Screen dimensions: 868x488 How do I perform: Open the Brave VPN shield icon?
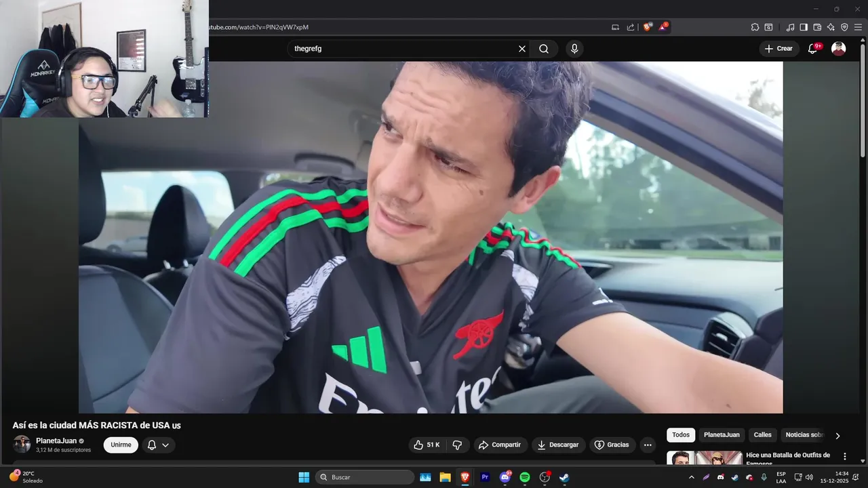click(x=844, y=27)
